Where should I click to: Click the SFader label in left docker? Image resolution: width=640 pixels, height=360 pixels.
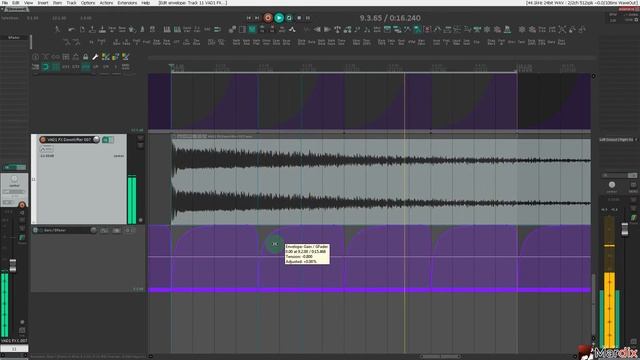pos(14,38)
